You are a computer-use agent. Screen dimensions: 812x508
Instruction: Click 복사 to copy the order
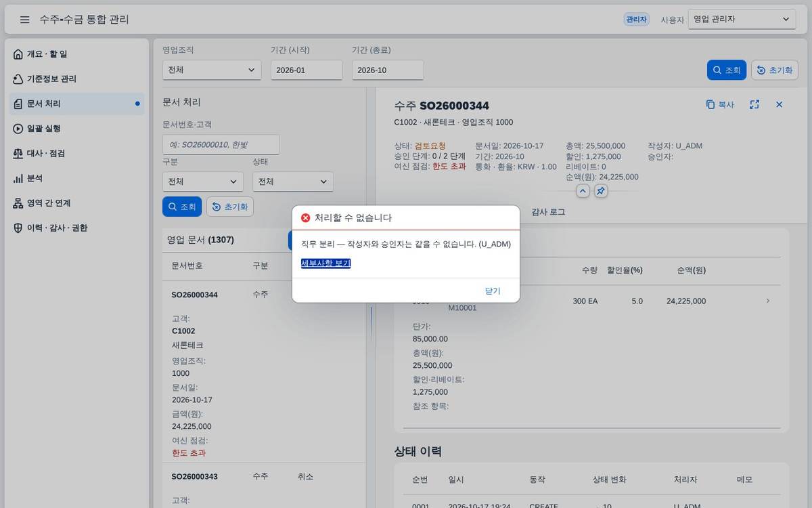pos(720,105)
